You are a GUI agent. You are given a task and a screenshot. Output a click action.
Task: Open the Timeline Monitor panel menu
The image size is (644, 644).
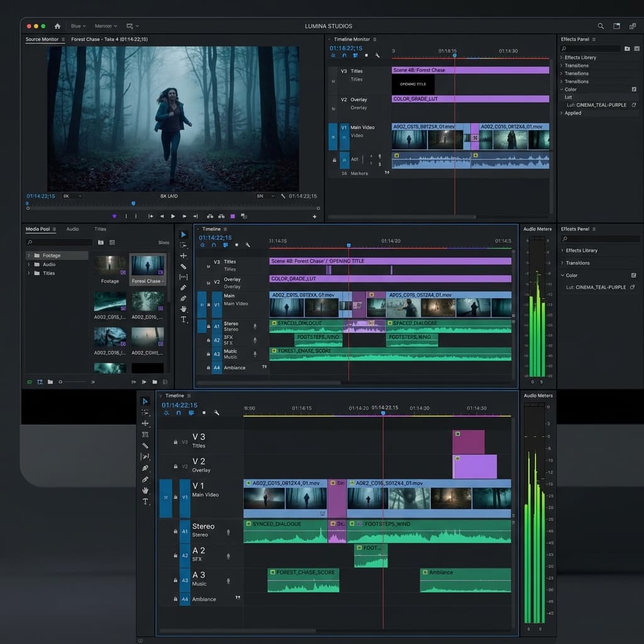(x=375, y=40)
